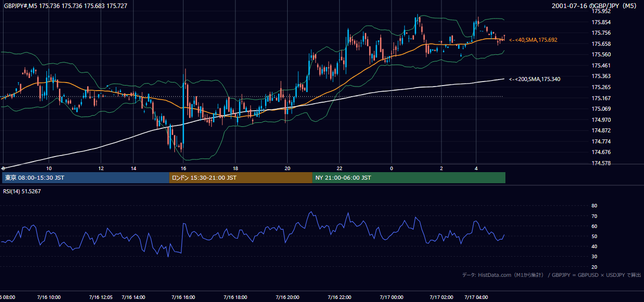Click hour tick 22 on chart axis
This screenshot has height=302, width=644.
339,168
